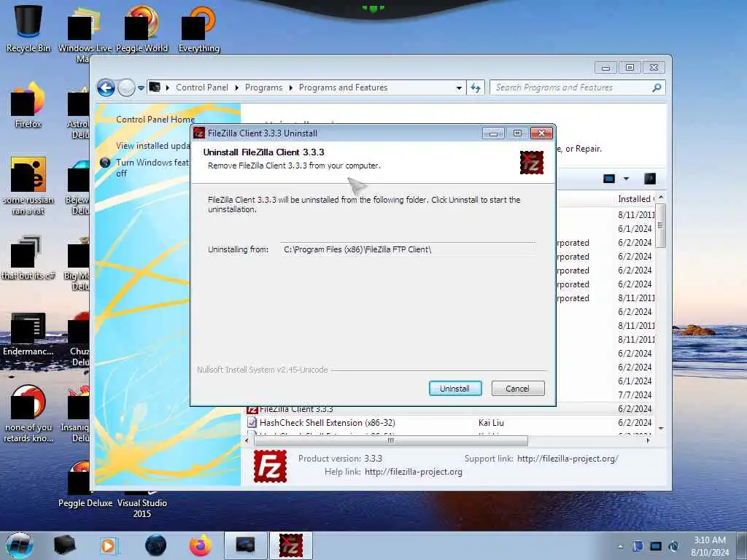Click Uninstall button in FileZilla dialog
Viewport: 747px width, 560px height.
point(455,389)
